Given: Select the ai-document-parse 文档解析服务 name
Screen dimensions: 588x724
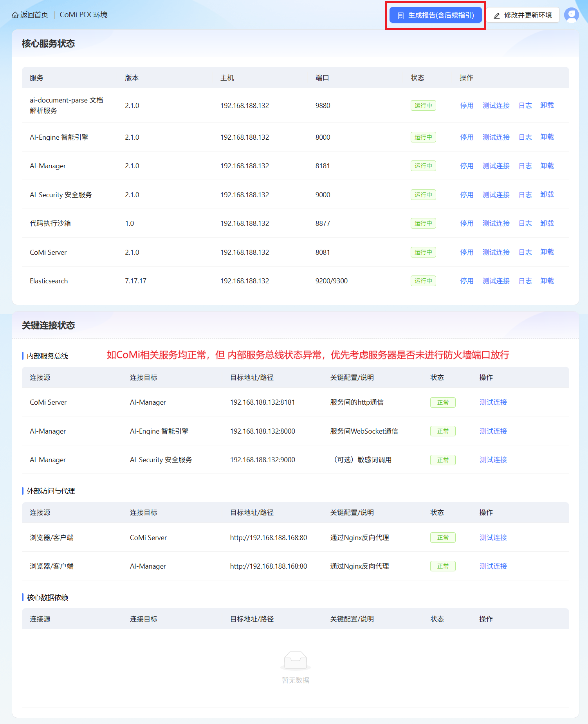Looking at the screenshot, I should tap(67, 105).
